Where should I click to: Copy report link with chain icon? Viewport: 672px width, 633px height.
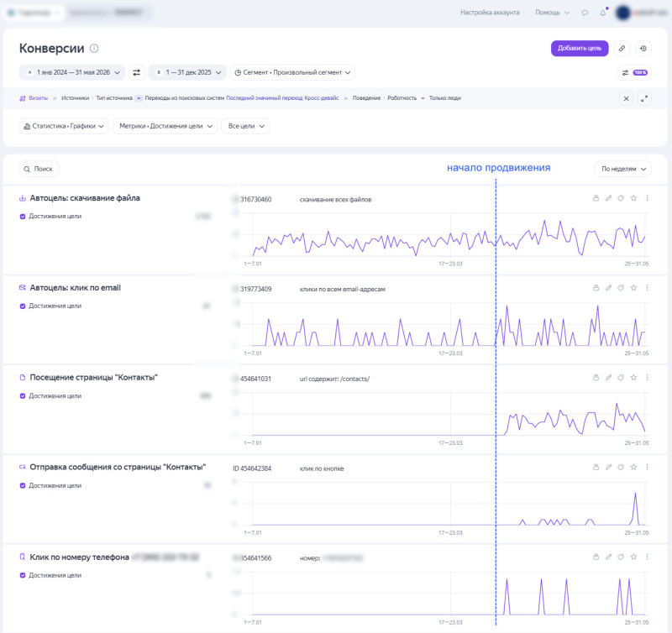(622, 49)
